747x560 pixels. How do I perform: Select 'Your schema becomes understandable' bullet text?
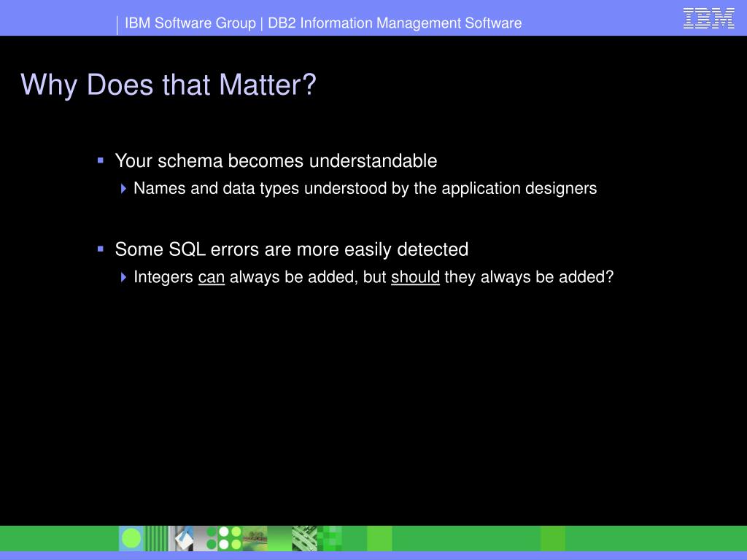click(276, 161)
